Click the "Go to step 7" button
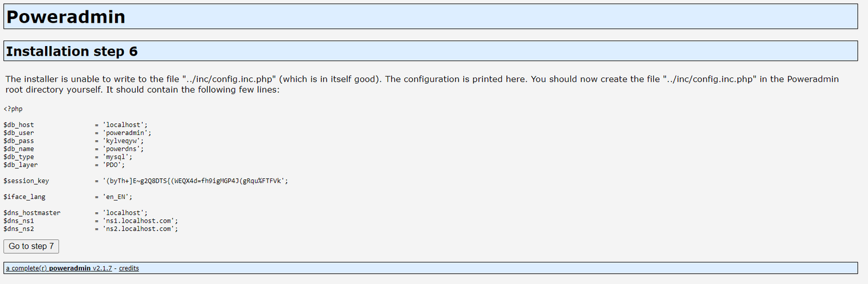The image size is (868, 284). pyautogui.click(x=31, y=246)
